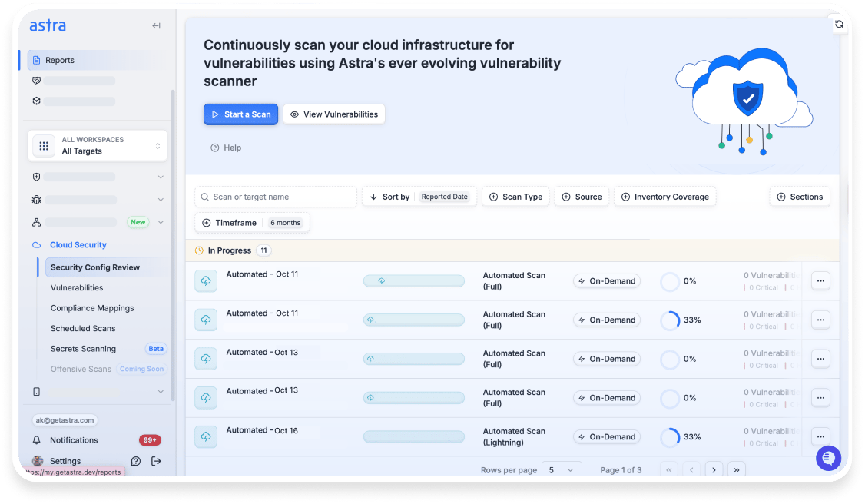This screenshot has width=865, height=504.
Task: Click the 33% progress ring on Lightning scan
Action: [x=670, y=436]
